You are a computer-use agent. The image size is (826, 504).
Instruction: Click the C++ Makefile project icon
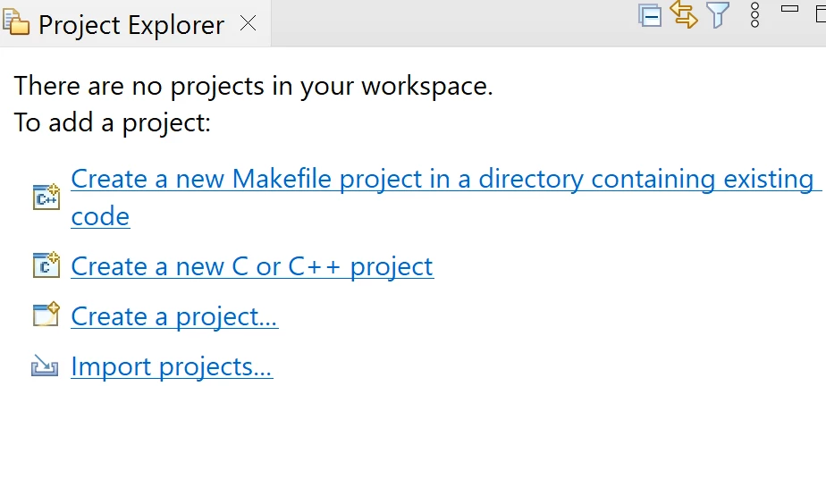(x=46, y=197)
